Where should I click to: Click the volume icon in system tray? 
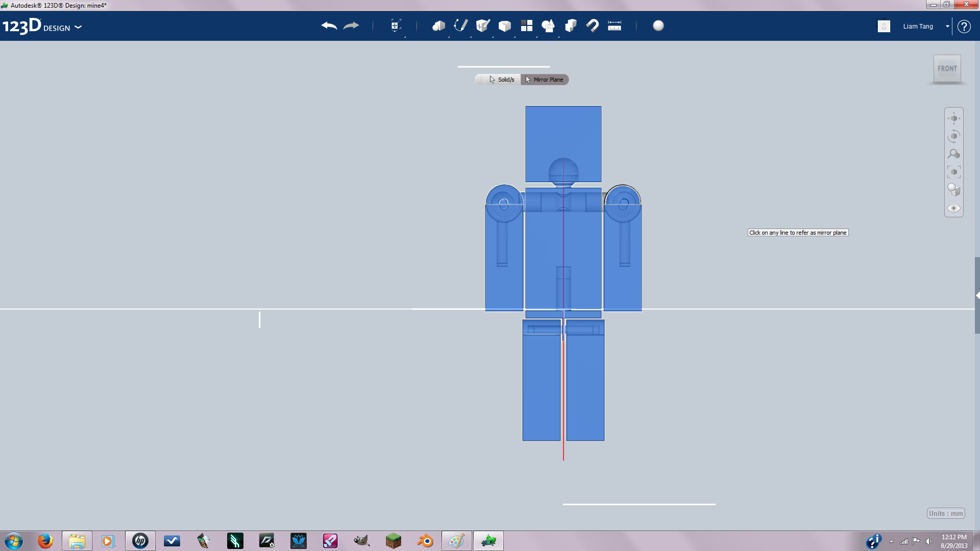pyautogui.click(x=928, y=541)
